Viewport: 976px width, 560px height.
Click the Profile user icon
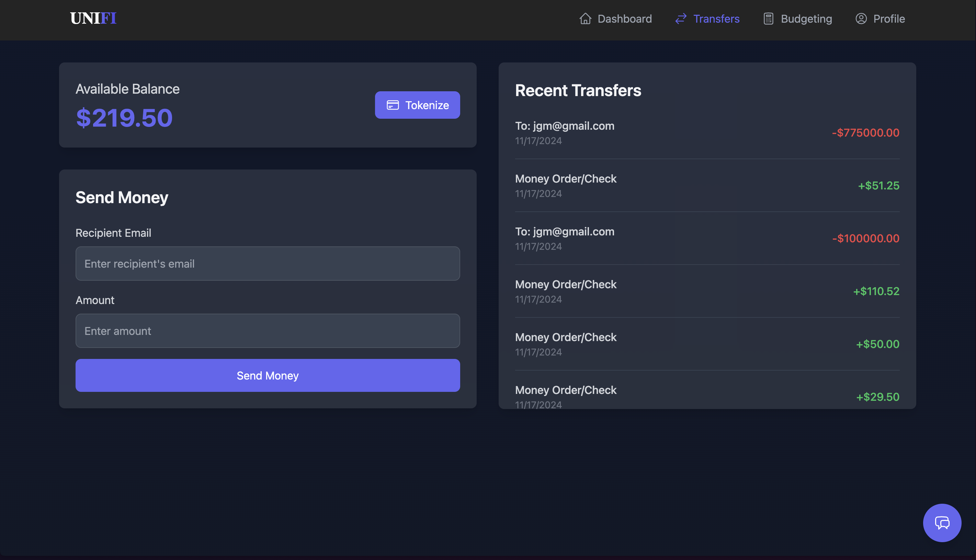861,19
